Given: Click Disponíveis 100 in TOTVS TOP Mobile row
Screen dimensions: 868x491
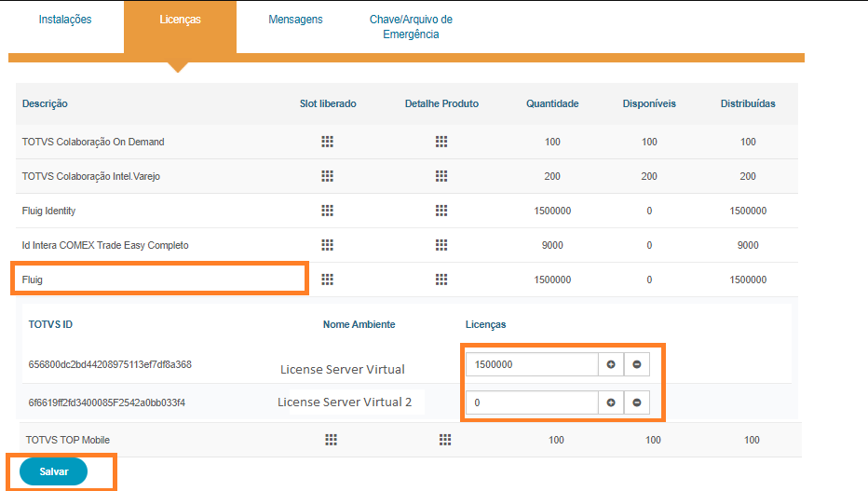Looking at the screenshot, I should click(653, 440).
